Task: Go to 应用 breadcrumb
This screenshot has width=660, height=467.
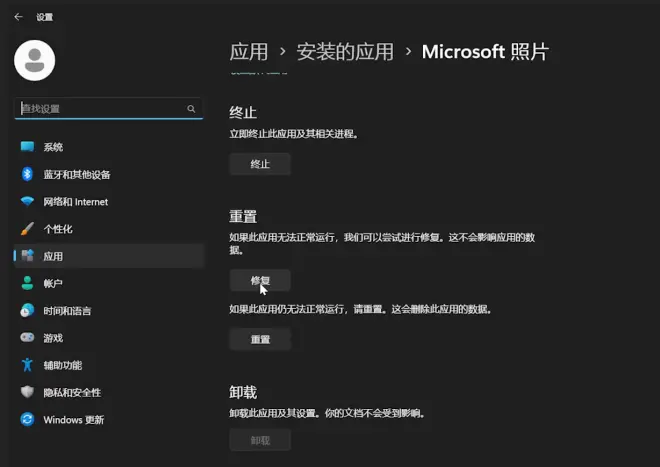Action: coord(249,52)
